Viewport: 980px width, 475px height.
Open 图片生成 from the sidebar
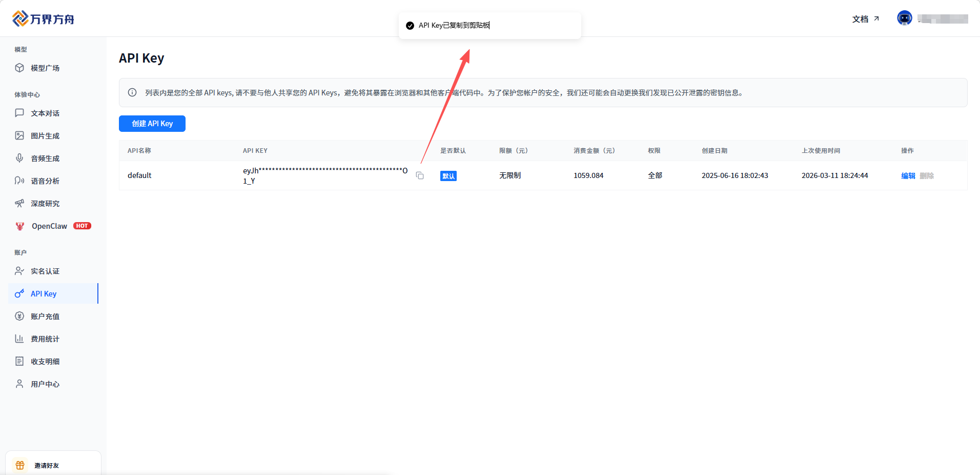(45, 136)
